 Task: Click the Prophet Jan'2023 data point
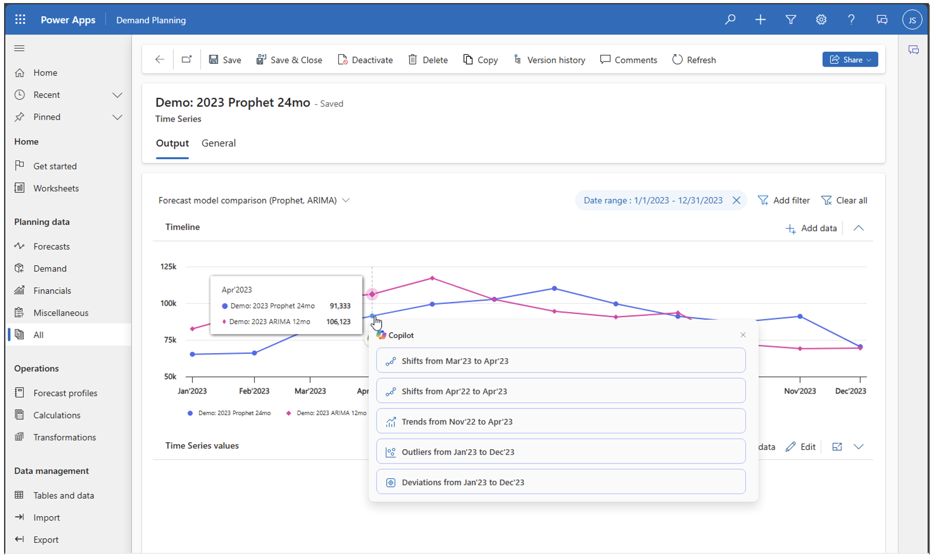coord(193,354)
